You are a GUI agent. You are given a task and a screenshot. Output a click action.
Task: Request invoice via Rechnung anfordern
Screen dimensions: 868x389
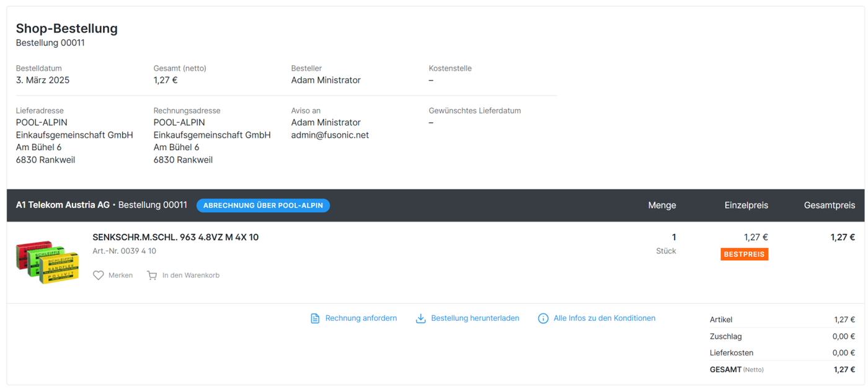coord(361,318)
